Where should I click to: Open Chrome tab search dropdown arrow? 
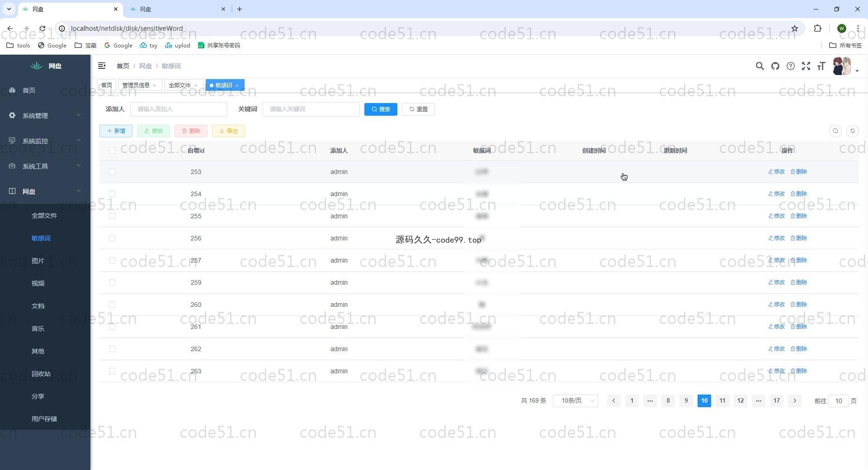click(9, 9)
